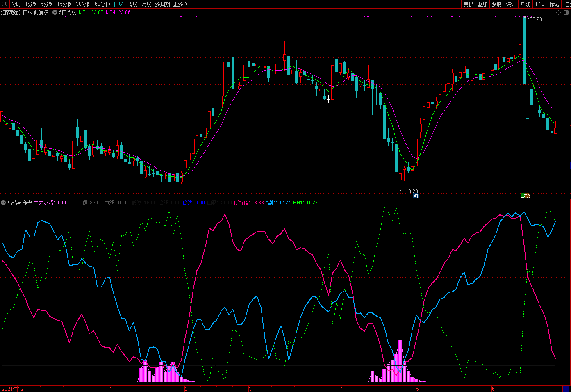Expand the 更多 periods menu

pos(180,4)
